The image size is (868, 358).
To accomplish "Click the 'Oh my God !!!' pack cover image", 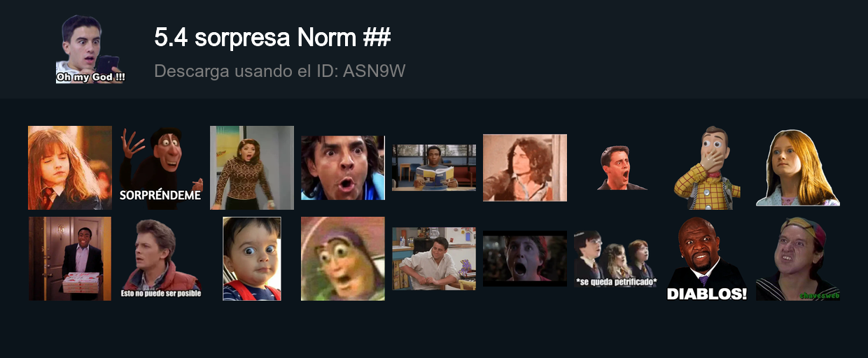I will click(x=91, y=49).
